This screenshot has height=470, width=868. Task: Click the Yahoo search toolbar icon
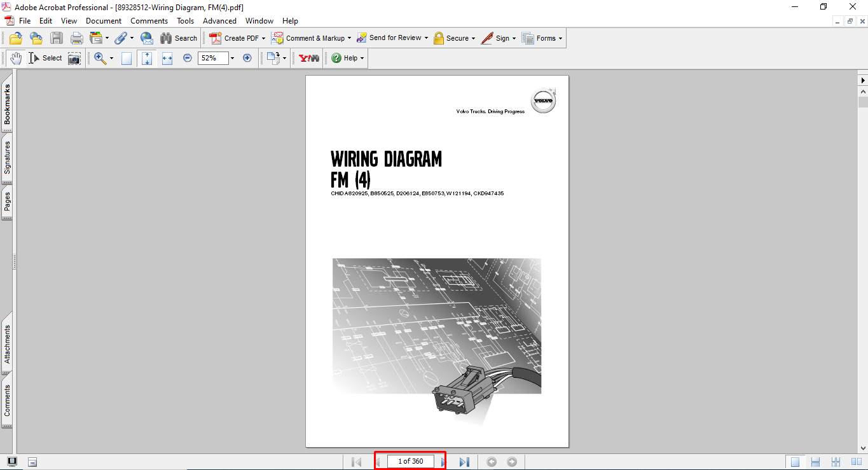[x=309, y=58]
